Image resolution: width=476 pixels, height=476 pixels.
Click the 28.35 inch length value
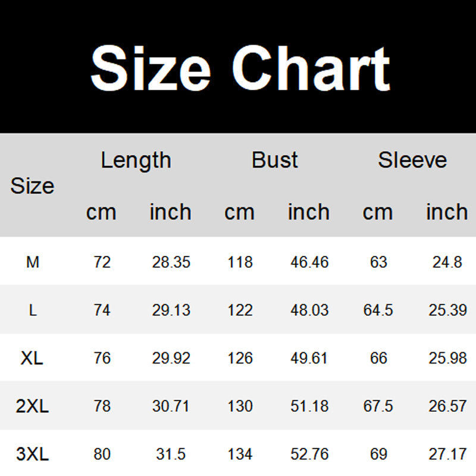pyautogui.click(x=171, y=262)
